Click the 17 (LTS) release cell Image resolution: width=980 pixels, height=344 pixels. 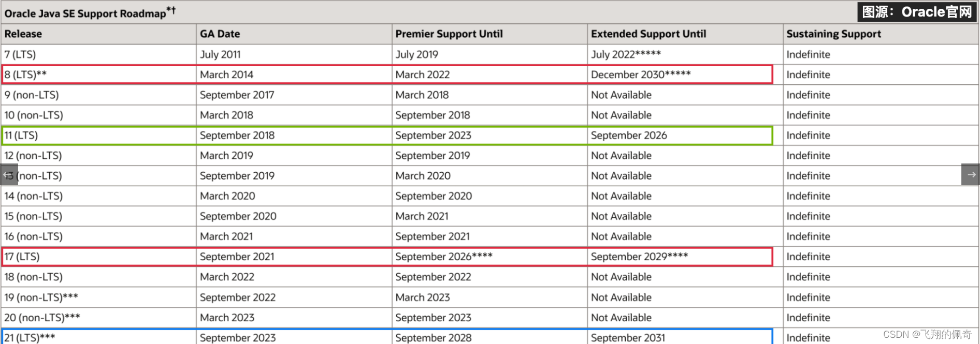pos(21,257)
